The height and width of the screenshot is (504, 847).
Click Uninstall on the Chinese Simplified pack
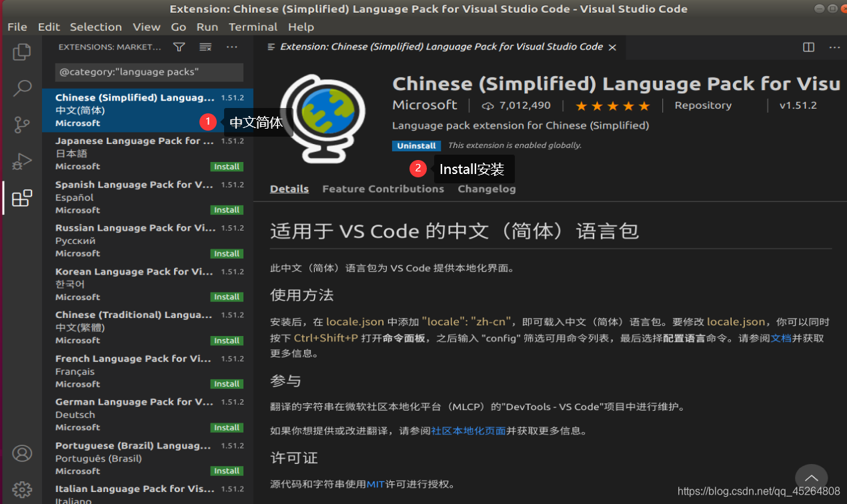pyautogui.click(x=416, y=145)
